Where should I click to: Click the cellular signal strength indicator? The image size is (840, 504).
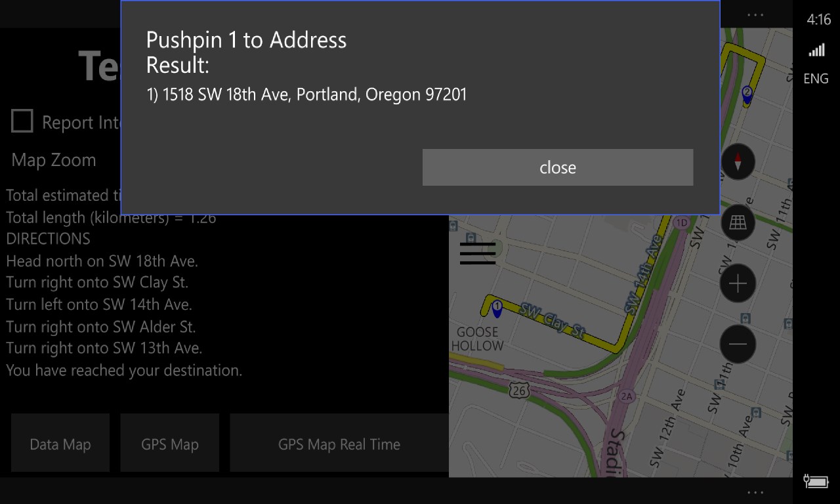(x=815, y=49)
